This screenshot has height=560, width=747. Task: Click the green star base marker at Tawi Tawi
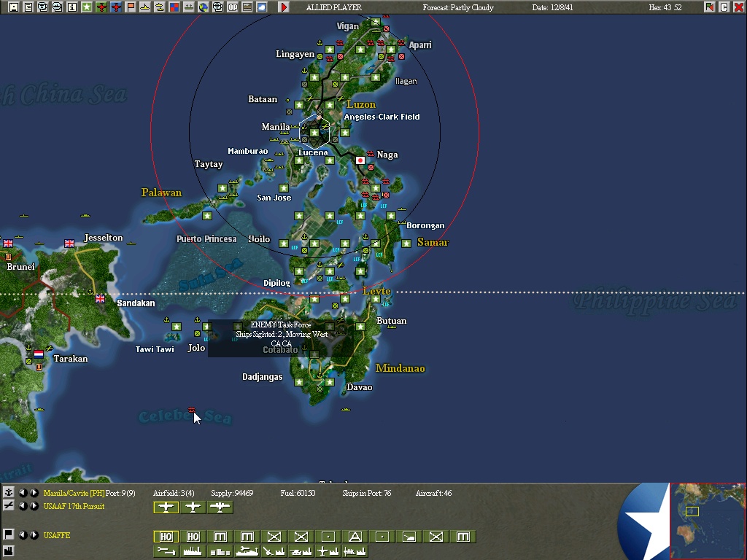177,327
